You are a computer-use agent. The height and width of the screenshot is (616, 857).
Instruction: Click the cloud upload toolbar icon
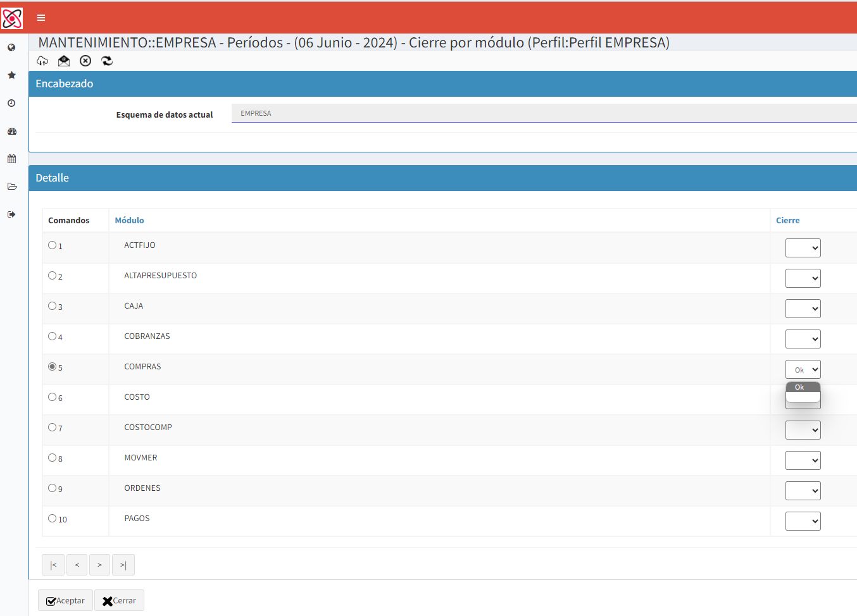click(42, 61)
